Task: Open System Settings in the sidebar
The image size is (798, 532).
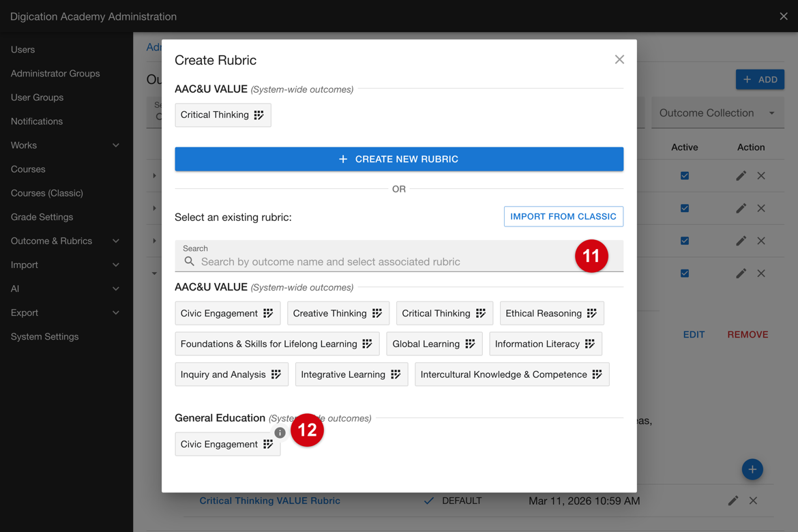Action: pos(45,336)
